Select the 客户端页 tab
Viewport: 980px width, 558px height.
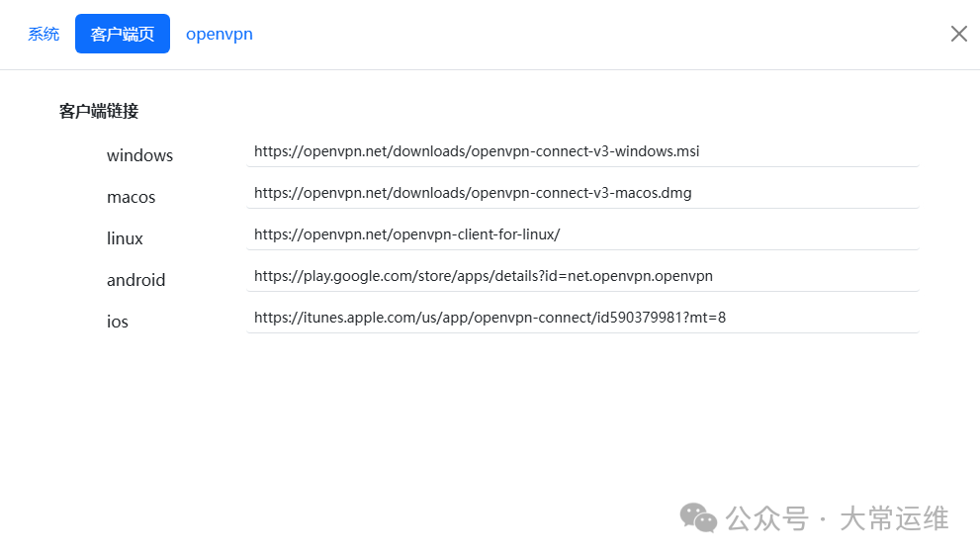pos(123,34)
